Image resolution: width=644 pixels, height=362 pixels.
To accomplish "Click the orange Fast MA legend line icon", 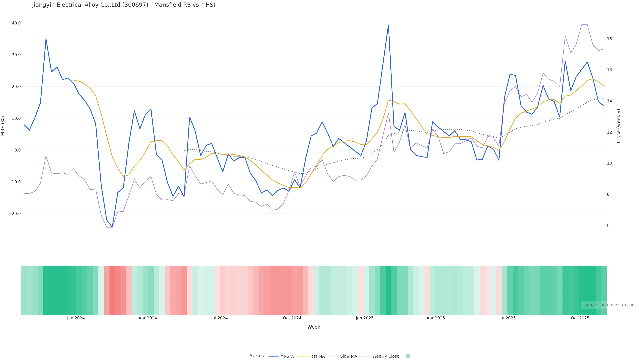I will [x=303, y=356].
